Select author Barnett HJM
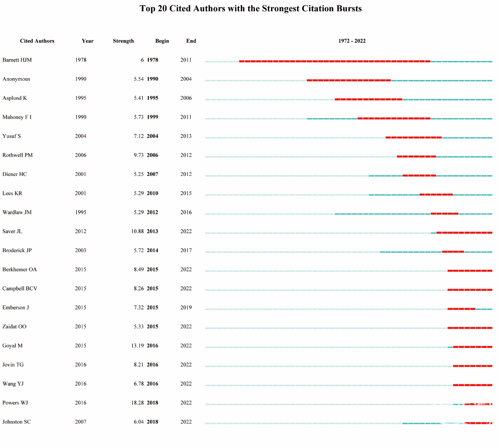The width and height of the screenshot is (500, 448). click(17, 60)
